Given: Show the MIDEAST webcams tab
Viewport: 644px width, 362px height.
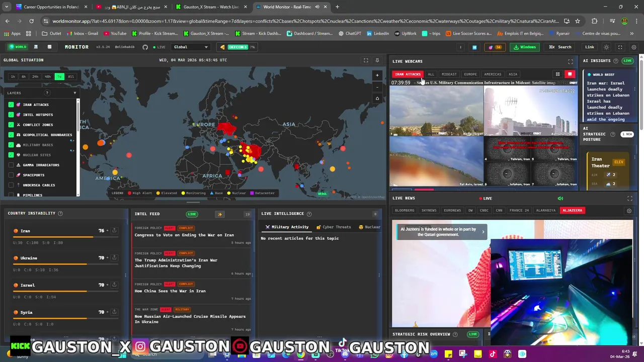Looking at the screenshot, I should (449, 74).
